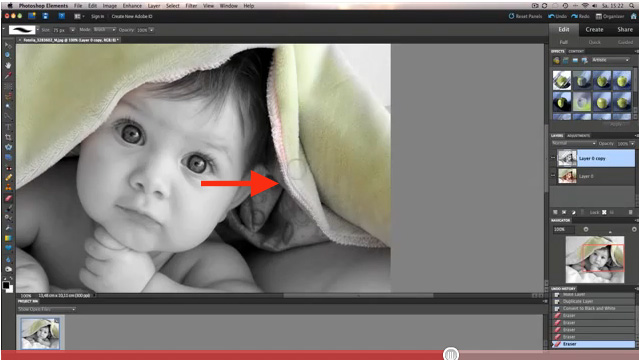Toggle lock transparent pixels in the Layers panel
This screenshot has height=360, width=639.
604,212
